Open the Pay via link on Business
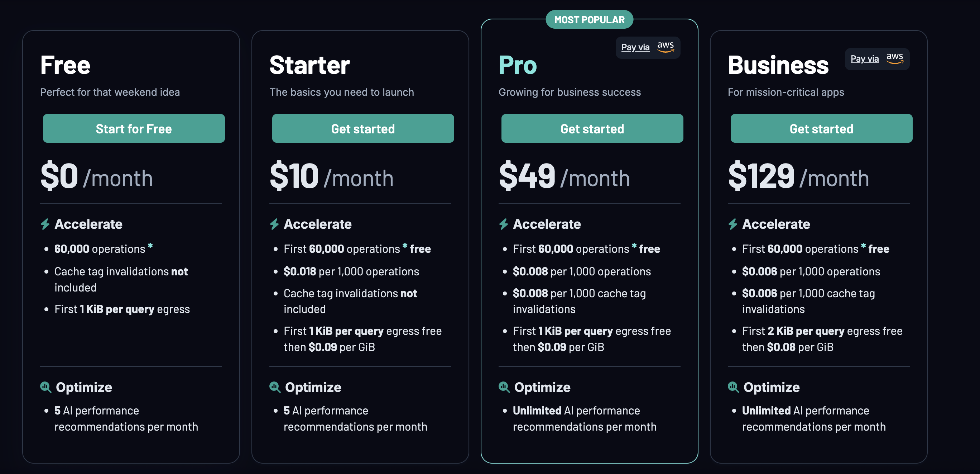The width and height of the screenshot is (980, 474). pyautogui.click(x=864, y=59)
